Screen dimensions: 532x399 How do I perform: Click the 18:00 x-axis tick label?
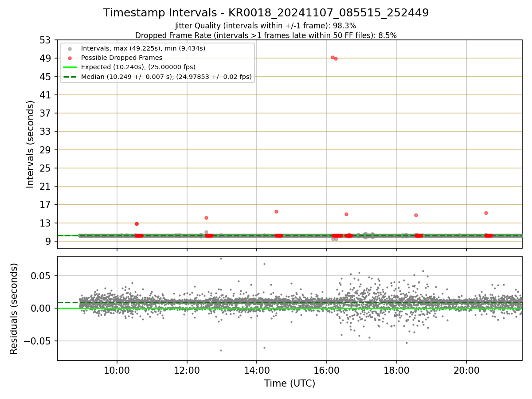(396, 371)
